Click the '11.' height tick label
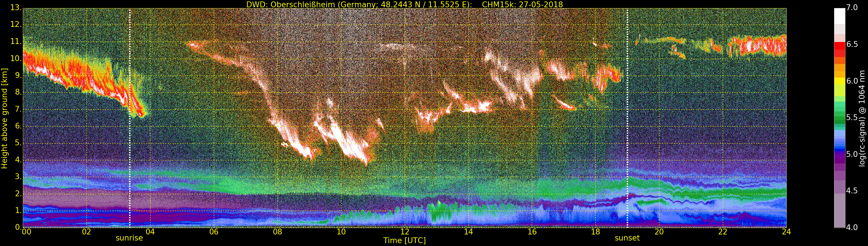Screen dimensions: 868x246 click(16, 41)
